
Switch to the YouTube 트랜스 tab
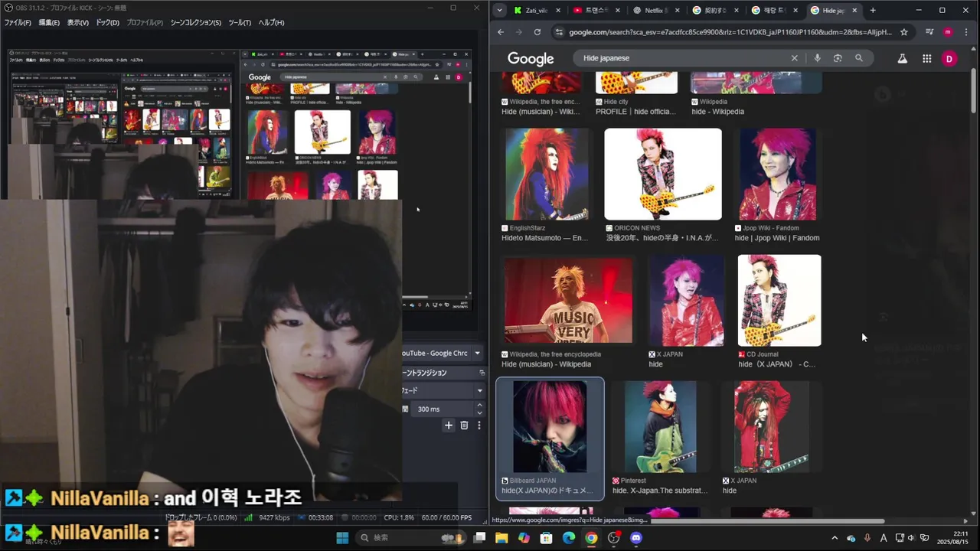(596, 10)
